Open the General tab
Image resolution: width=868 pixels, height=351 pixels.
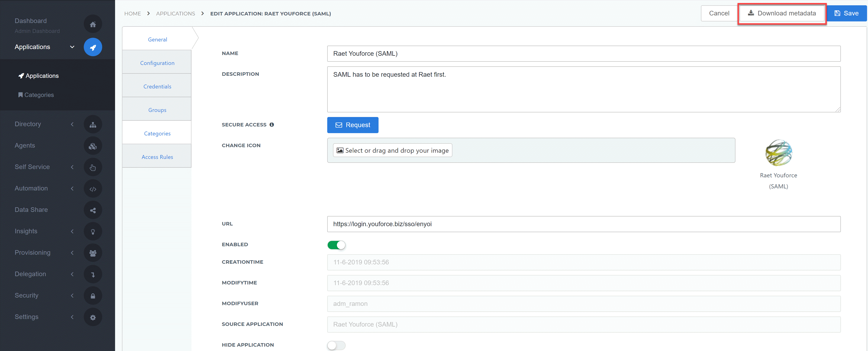click(x=157, y=39)
